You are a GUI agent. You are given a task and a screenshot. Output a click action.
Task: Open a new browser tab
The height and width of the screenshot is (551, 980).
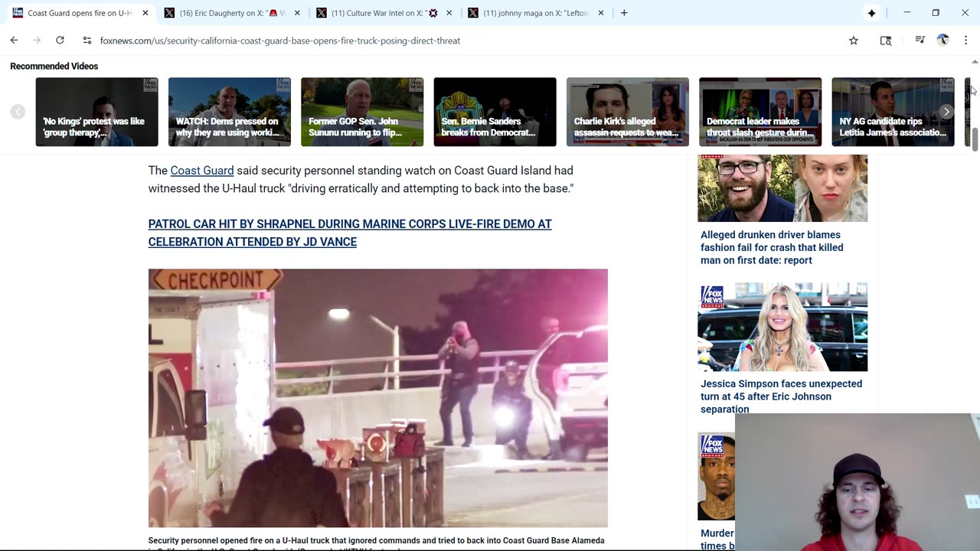coord(624,13)
